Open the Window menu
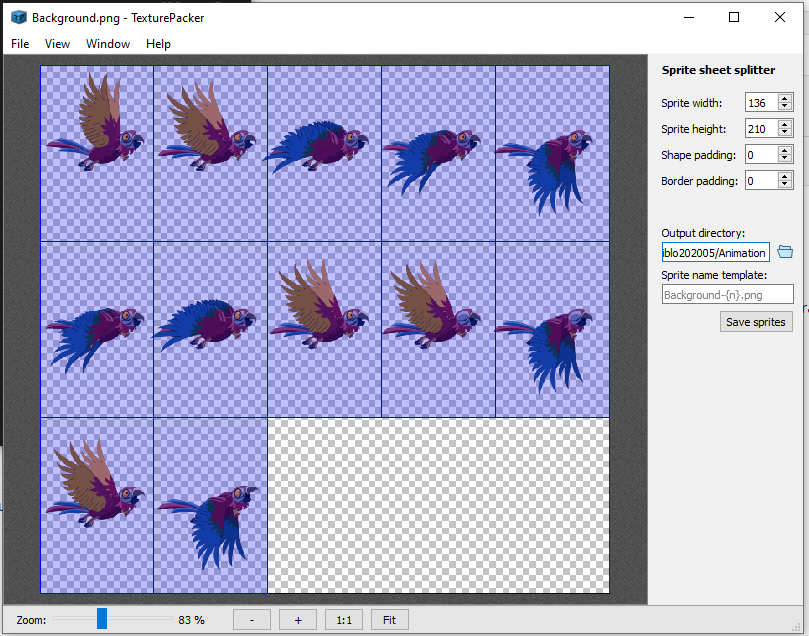Image resolution: width=809 pixels, height=636 pixels. pyautogui.click(x=107, y=44)
